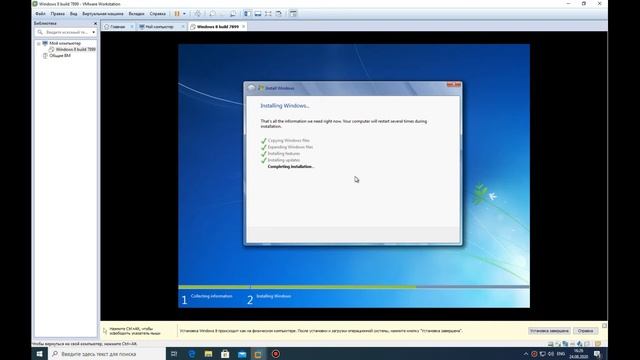Screen dimensions: 640x360
Task: Toggle the library sidebar view icon
Action: pos(248,13)
